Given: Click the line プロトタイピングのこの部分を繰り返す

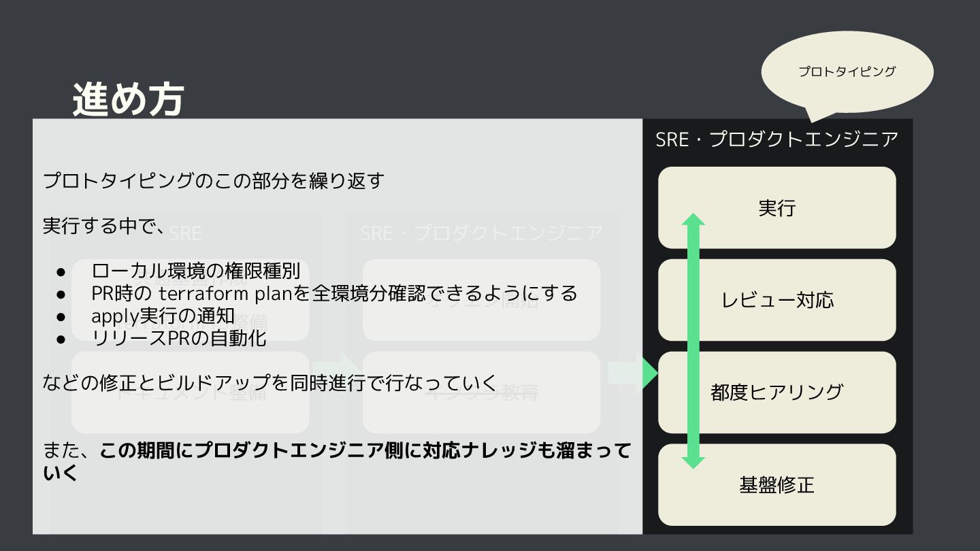Looking at the screenshot, I should click(214, 181).
